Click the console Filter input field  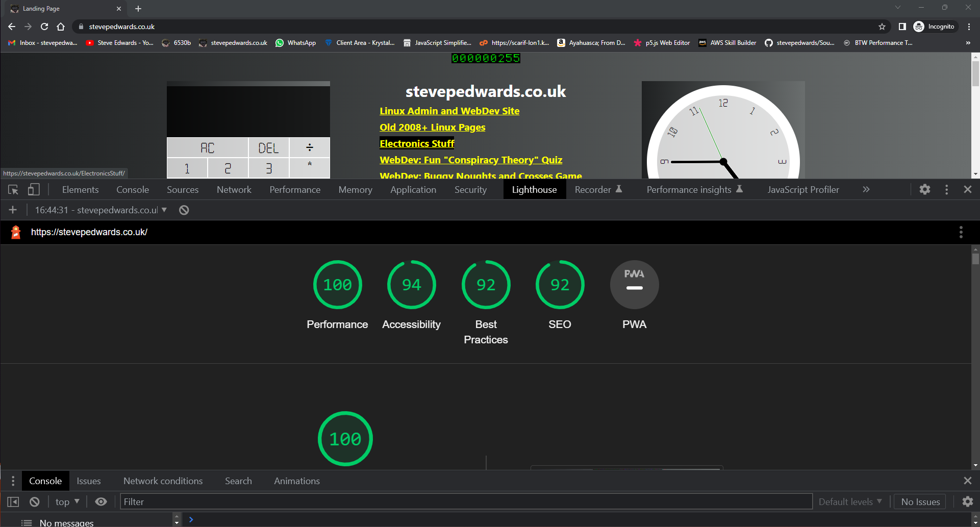coord(465,502)
